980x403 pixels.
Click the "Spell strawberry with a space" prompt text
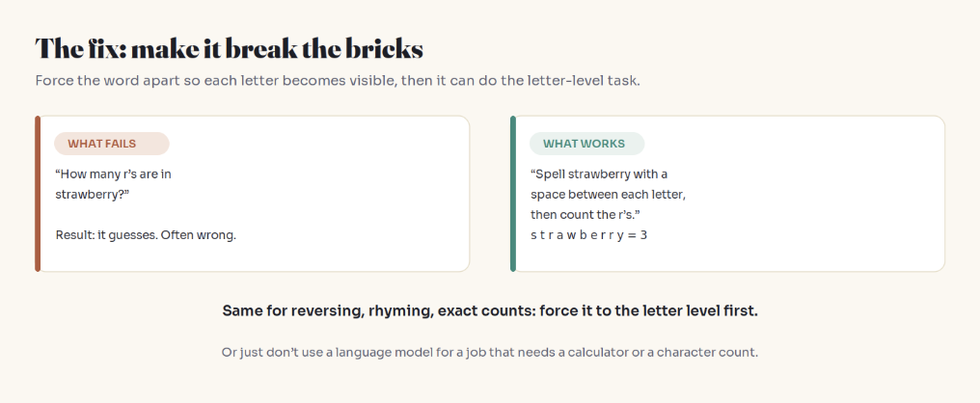[608, 195]
